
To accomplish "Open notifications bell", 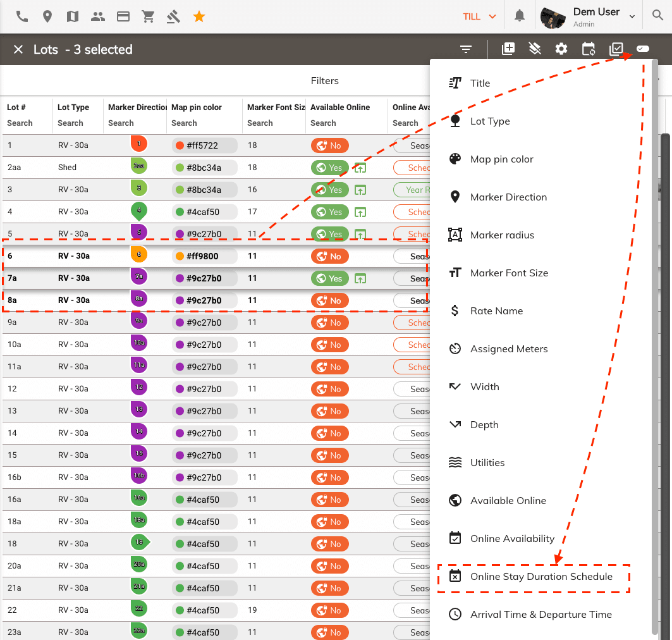I will (520, 16).
